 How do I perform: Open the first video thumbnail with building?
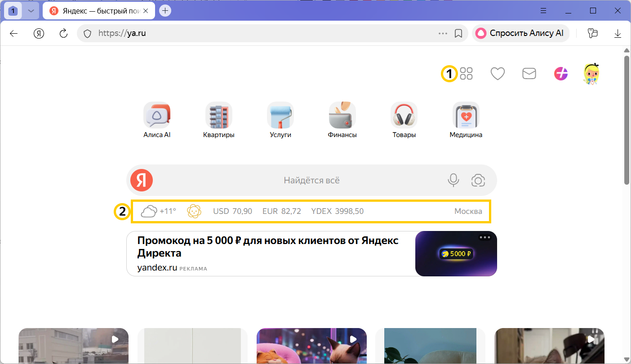[x=73, y=346]
